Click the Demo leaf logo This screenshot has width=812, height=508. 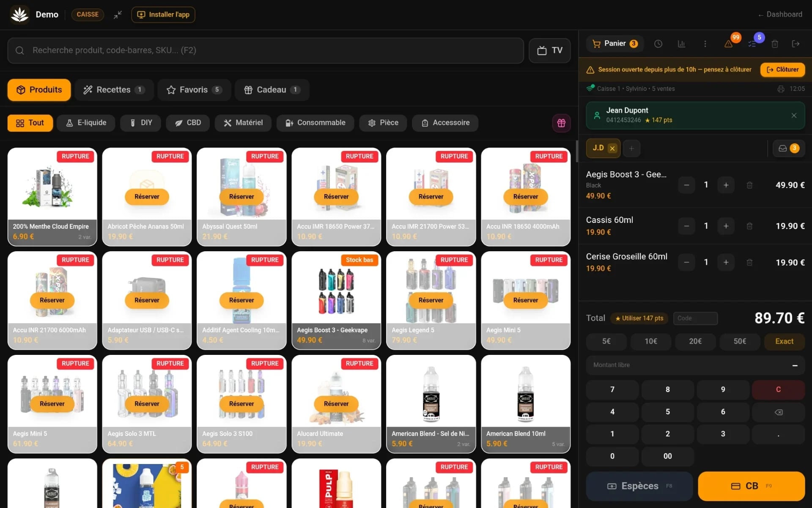point(19,14)
